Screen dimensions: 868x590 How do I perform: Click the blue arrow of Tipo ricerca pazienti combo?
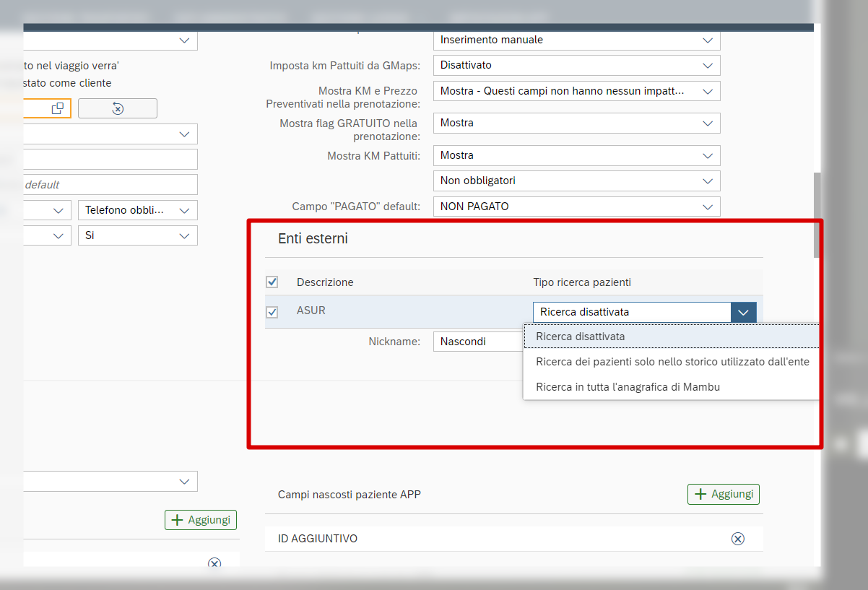click(x=744, y=312)
